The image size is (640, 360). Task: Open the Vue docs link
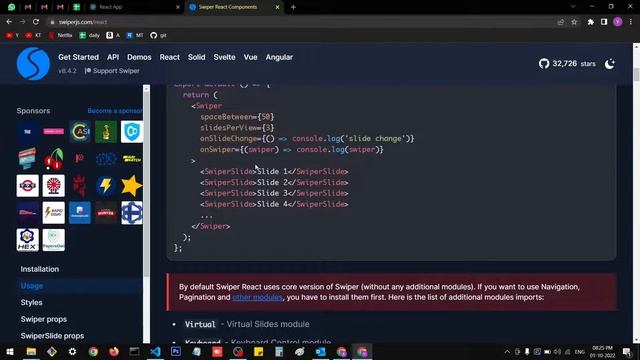[x=250, y=57]
